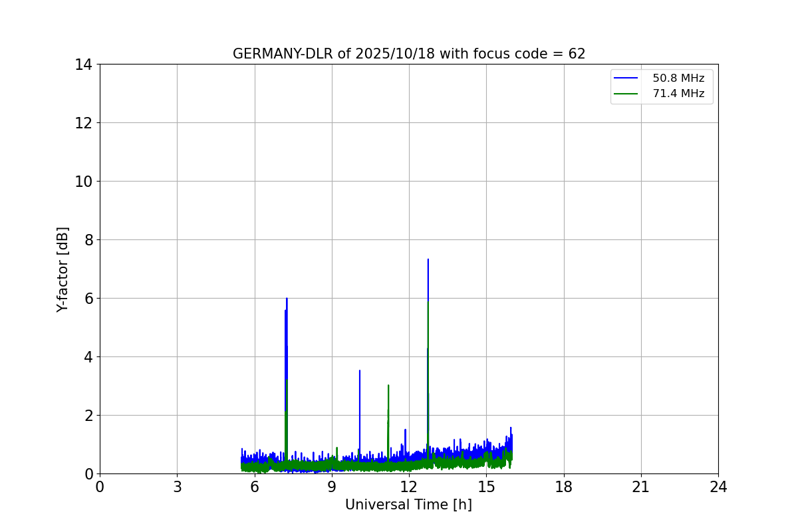Click the chart title 'GERMANY-DLR of 2025/10/18 with focus code = 62'
798x532 pixels.
pos(409,54)
